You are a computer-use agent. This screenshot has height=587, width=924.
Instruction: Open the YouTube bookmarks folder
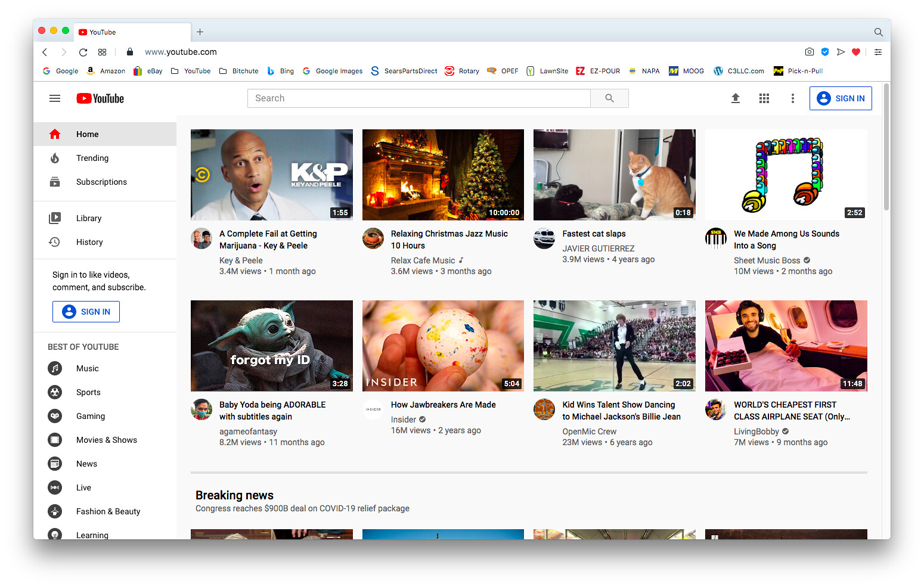click(x=191, y=71)
